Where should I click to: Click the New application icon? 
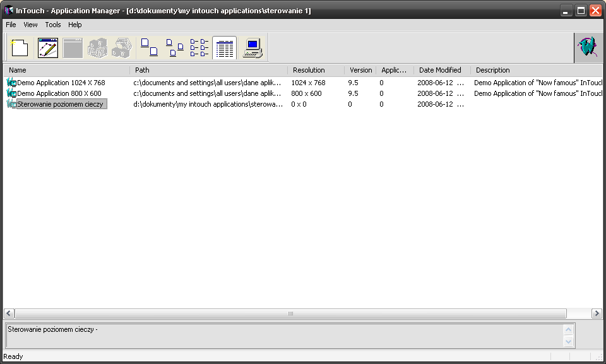[20, 48]
